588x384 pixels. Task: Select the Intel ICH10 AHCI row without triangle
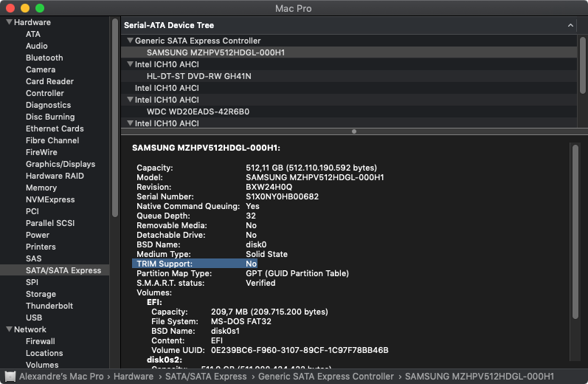click(349, 88)
